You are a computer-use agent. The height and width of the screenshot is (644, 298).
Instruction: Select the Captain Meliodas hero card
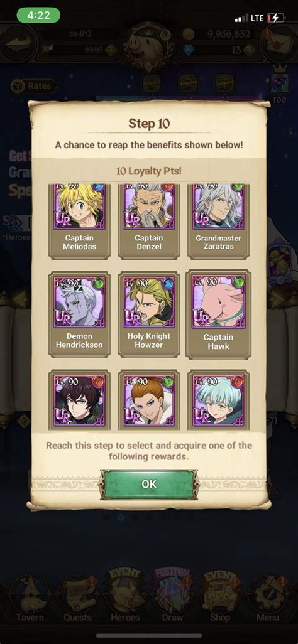point(79,222)
